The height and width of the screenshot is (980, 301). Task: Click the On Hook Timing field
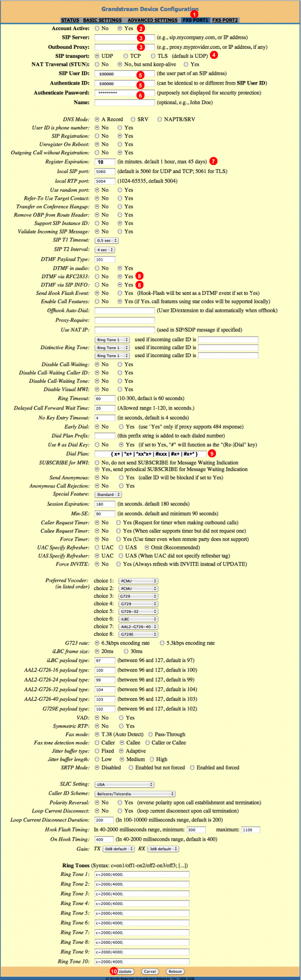[x=104, y=840]
